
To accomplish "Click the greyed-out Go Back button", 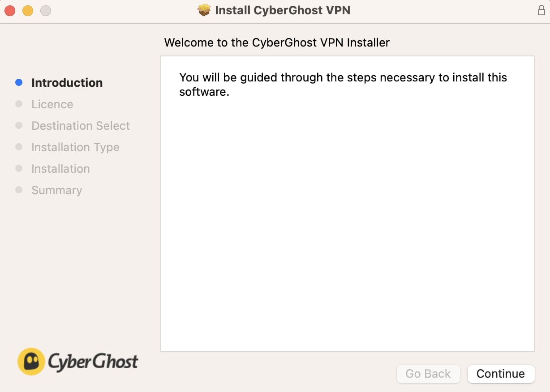I will [428, 374].
